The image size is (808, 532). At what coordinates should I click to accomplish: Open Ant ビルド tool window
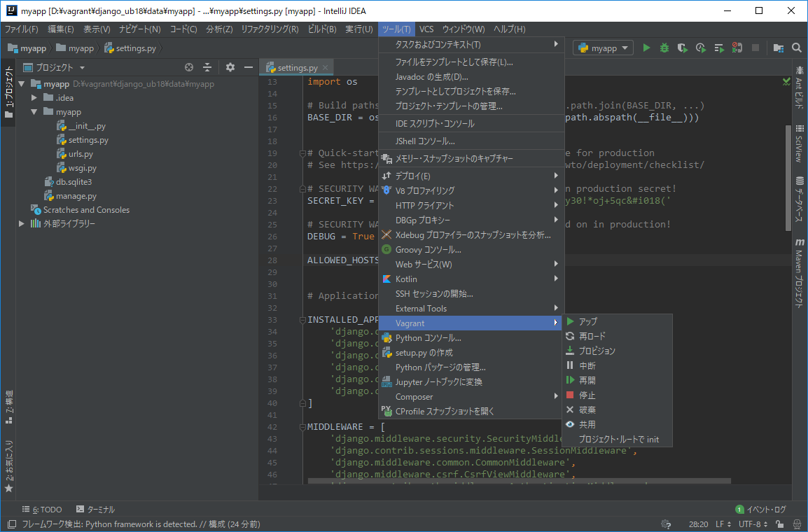pyautogui.click(x=799, y=87)
